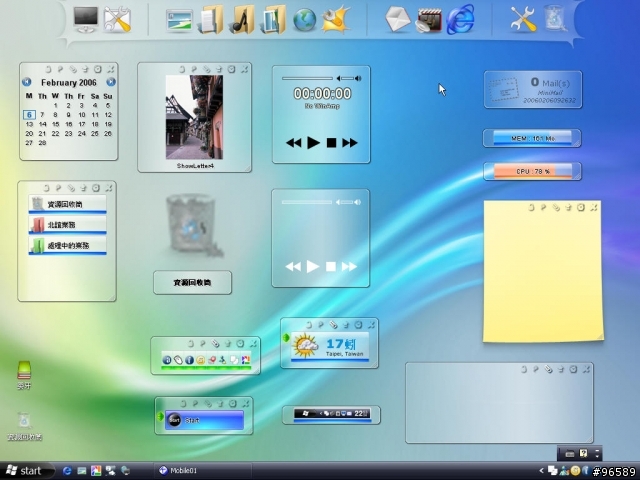Launch Internet Explorer from the top dock
This screenshot has height=480, width=640.
pyautogui.click(x=460, y=19)
